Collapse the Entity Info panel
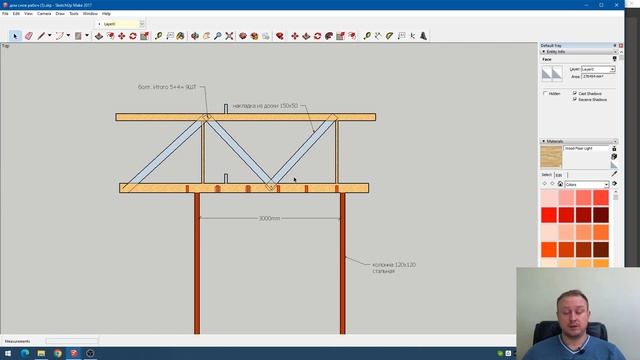Screen dimensions: 640x360 click(x=544, y=52)
